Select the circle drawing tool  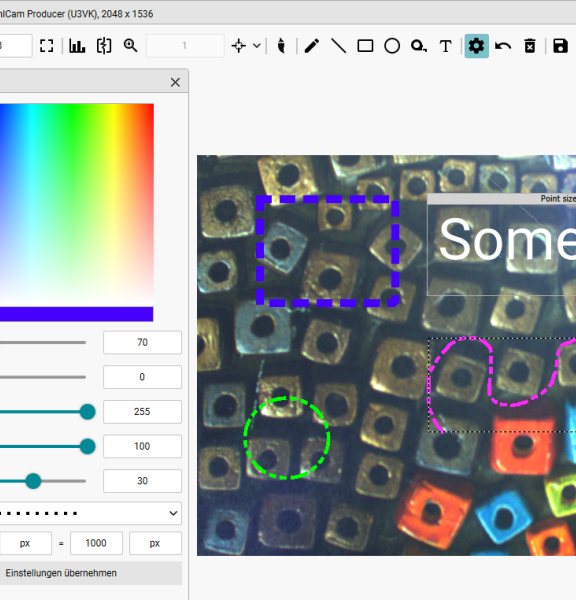[392, 46]
